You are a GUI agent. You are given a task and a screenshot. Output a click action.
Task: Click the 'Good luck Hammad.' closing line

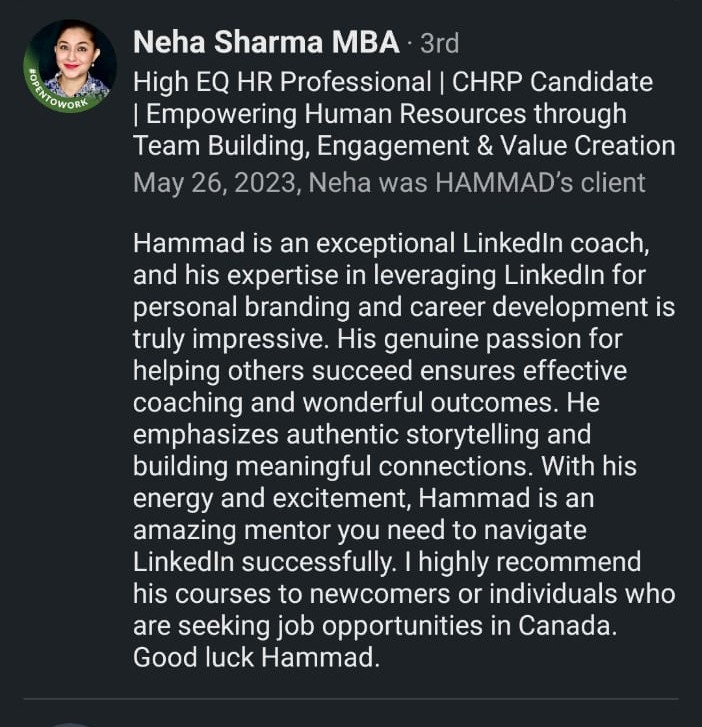[x=256, y=657]
